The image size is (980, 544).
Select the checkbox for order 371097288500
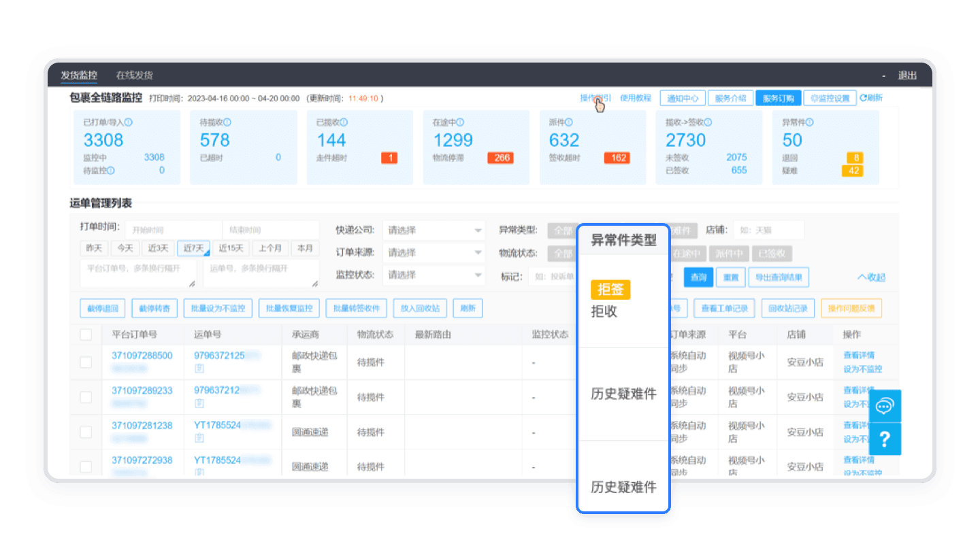[x=86, y=362]
